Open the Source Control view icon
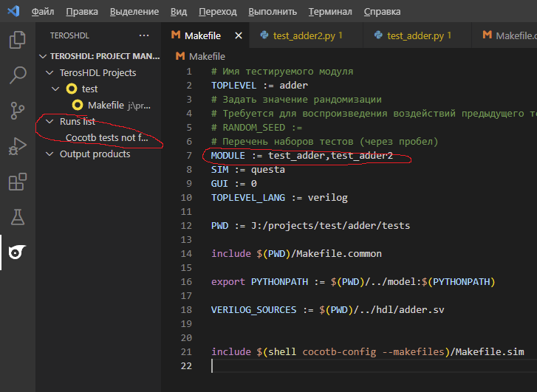This screenshot has width=537, height=392. coord(17,111)
